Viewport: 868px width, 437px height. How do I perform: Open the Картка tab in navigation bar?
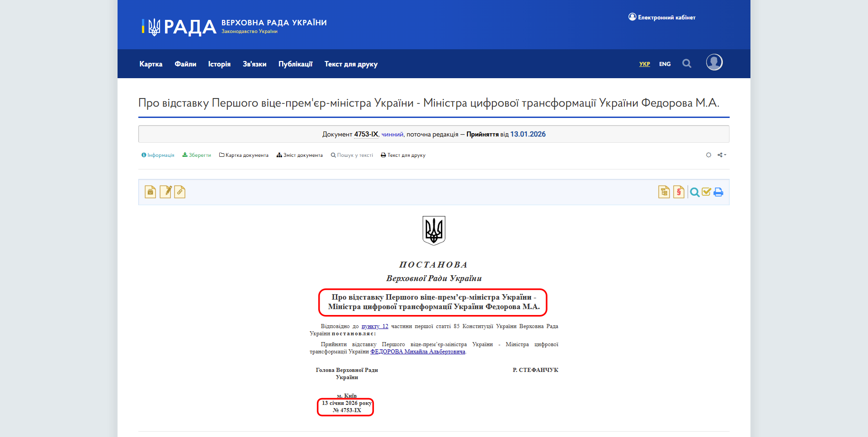pyautogui.click(x=151, y=64)
